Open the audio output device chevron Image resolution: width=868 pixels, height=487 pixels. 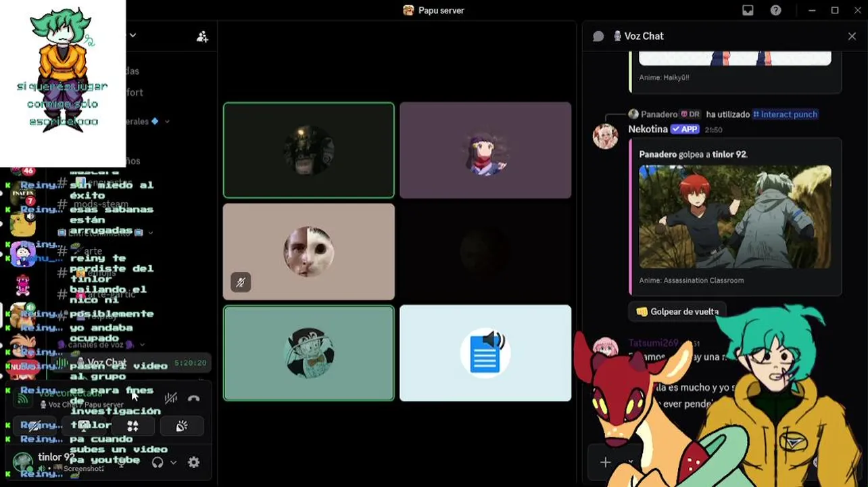[173, 463]
